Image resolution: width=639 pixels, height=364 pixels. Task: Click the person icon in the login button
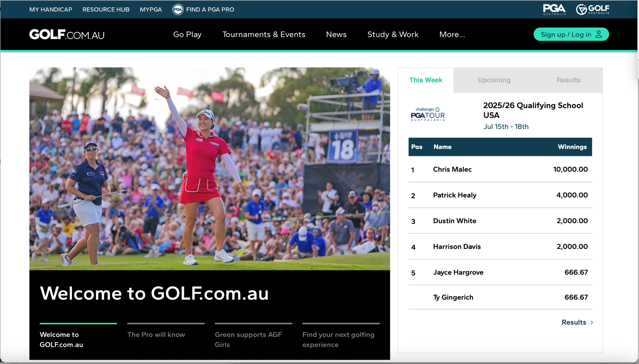point(598,34)
